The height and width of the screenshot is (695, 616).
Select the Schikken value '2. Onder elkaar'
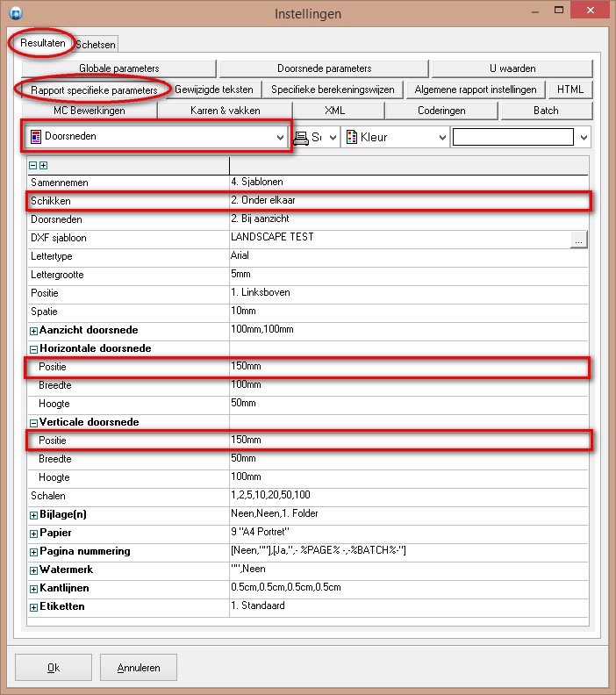click(262, 200)
